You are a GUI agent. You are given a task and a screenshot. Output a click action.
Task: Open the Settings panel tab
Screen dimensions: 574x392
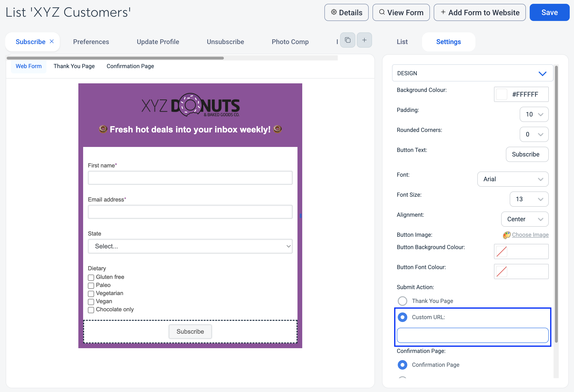[x=448, y=42]
